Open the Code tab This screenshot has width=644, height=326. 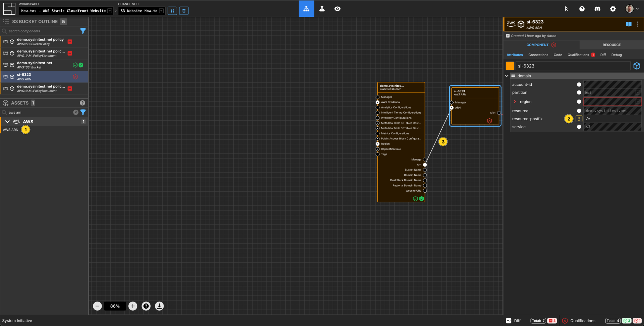point(558,55)
